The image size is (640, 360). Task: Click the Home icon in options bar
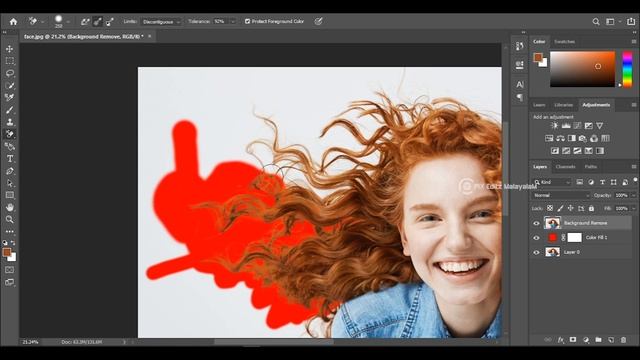13,22
